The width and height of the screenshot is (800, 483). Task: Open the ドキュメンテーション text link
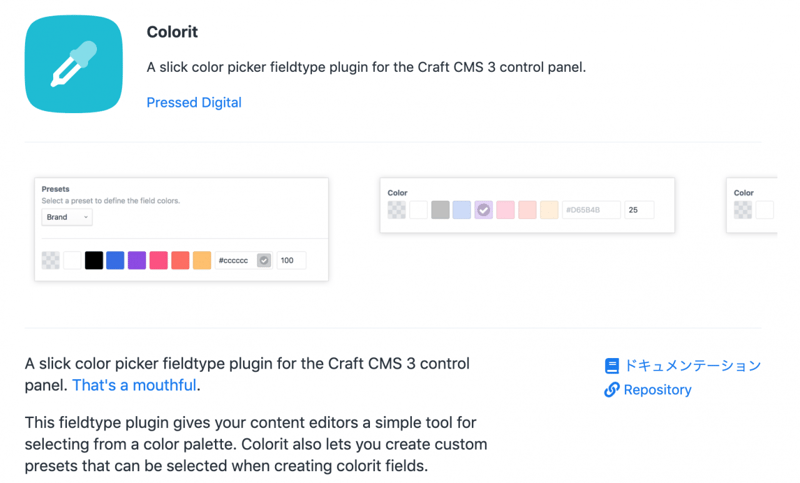tap(692, 366)
